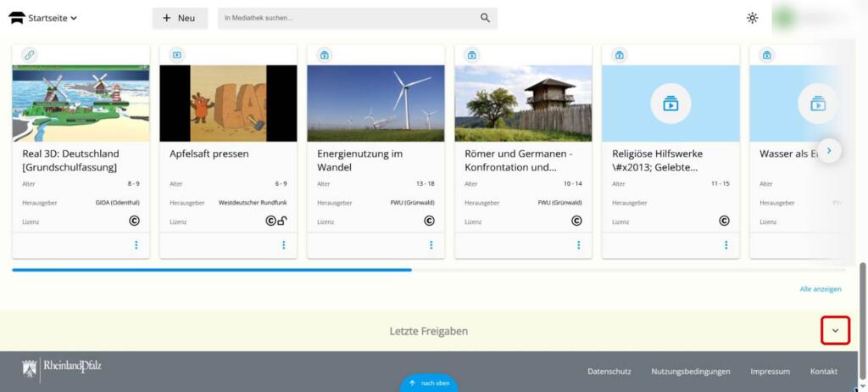Open Apfelsaft pressen thumbnail

pos(228,104)
